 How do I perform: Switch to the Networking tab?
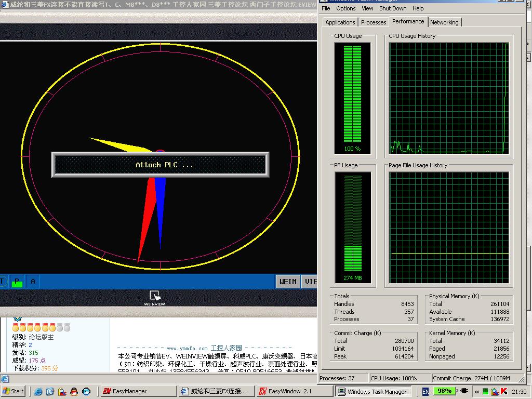point(444,22)
